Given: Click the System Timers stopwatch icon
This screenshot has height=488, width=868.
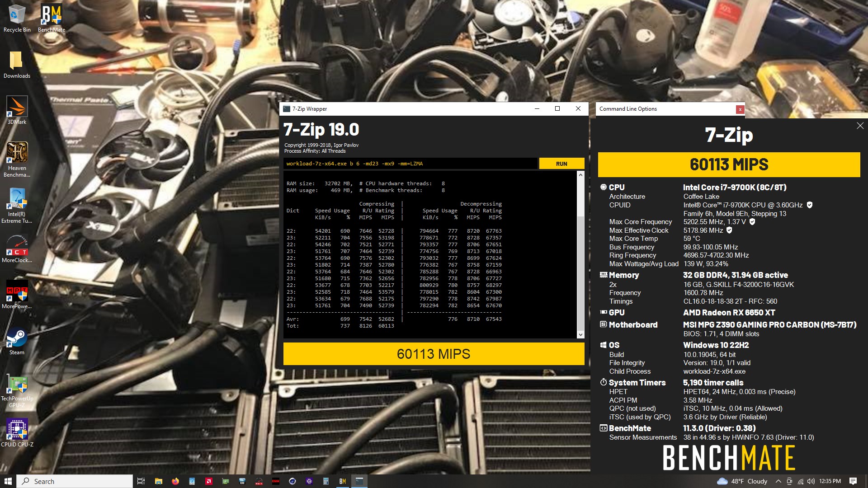Looking at the screenshot, I should pos(603,382).
